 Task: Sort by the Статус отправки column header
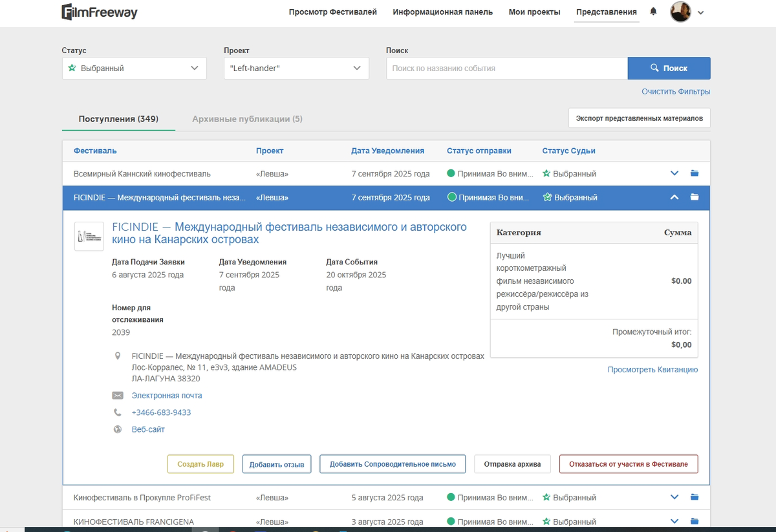click(479, 151)
